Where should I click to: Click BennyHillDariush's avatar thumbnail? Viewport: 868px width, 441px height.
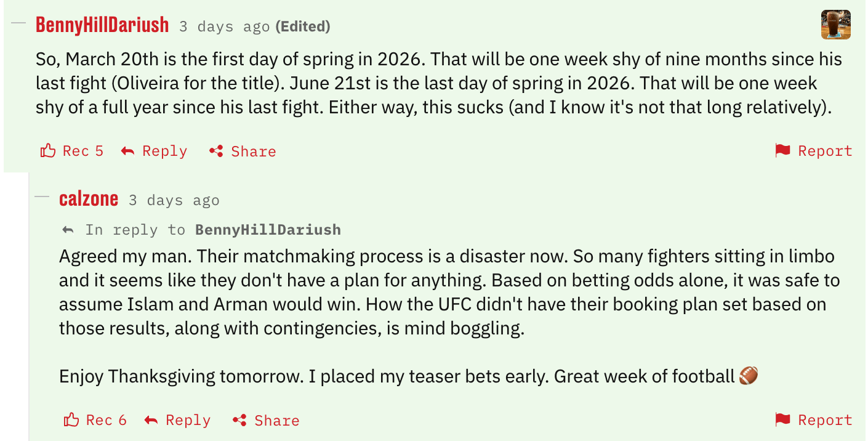click(x=835, y=25)
